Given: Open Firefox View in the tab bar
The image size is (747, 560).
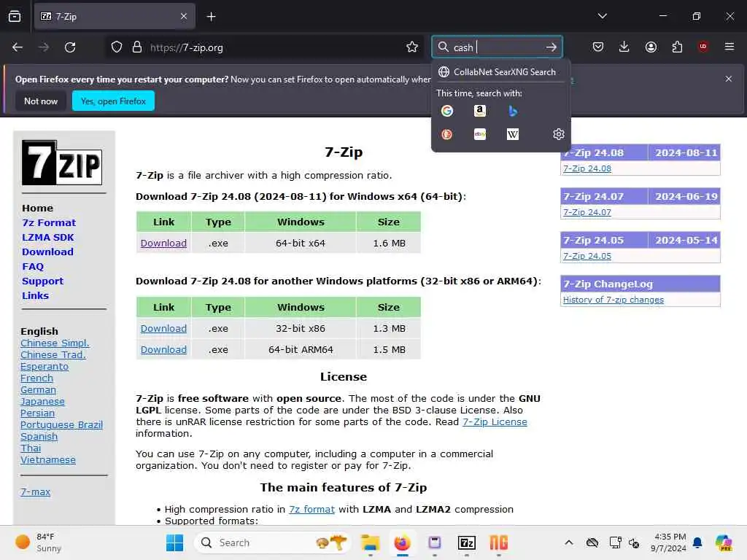Looking at the screenshot, I should pos(15,17).
